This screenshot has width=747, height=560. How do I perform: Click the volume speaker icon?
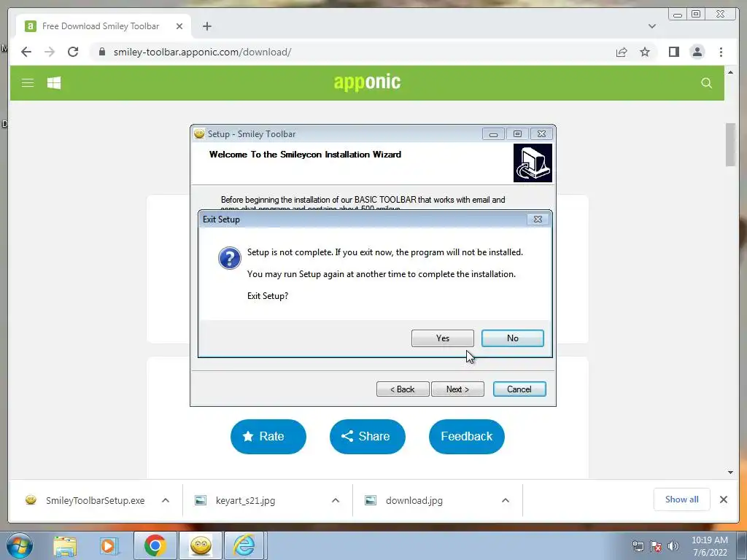[x=673, y=546]
